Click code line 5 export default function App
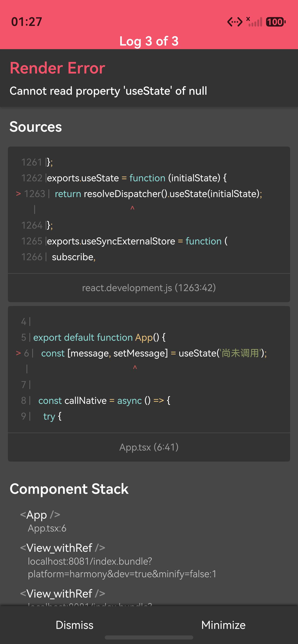This screenshot has height=644, width=298. 93,338
